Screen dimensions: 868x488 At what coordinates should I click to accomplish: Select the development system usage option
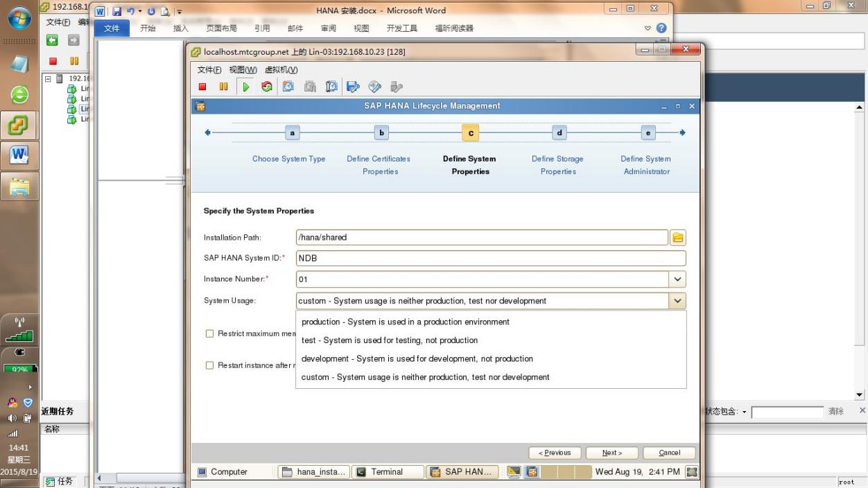click(491, 359)
